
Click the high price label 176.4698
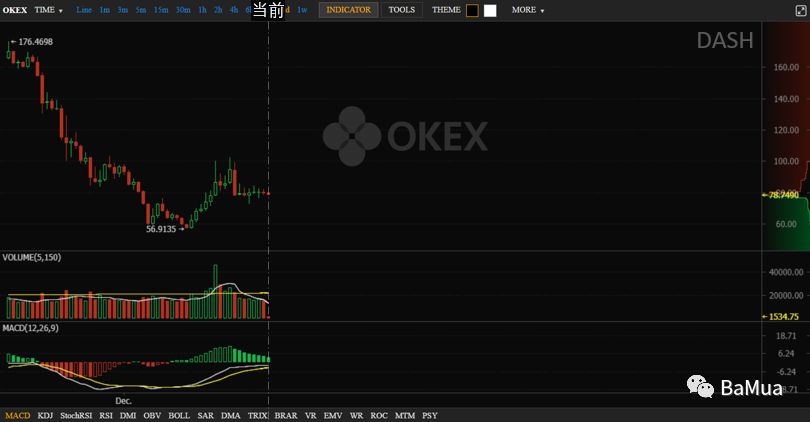coord(35,42)
